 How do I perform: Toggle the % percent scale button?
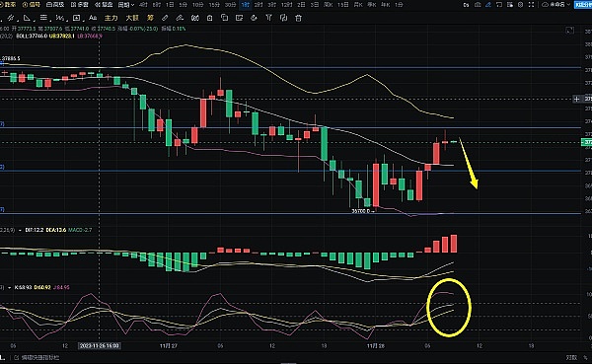tap(586, 357)
